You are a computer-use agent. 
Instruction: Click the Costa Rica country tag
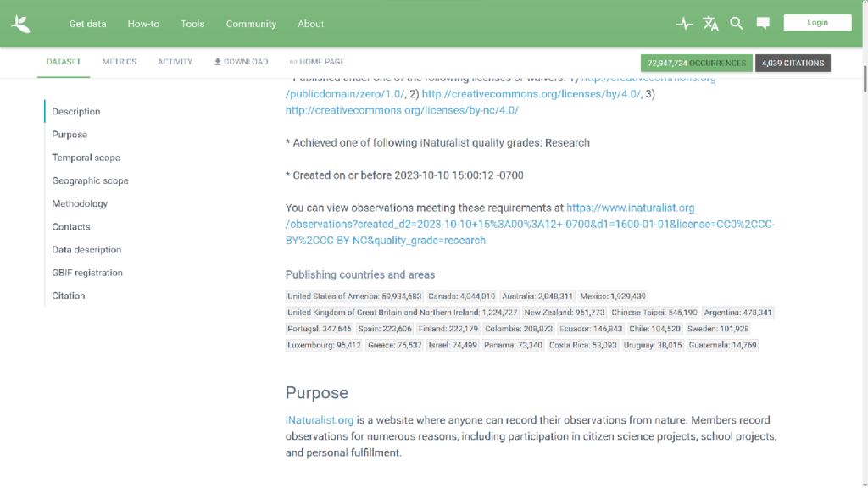583,346
